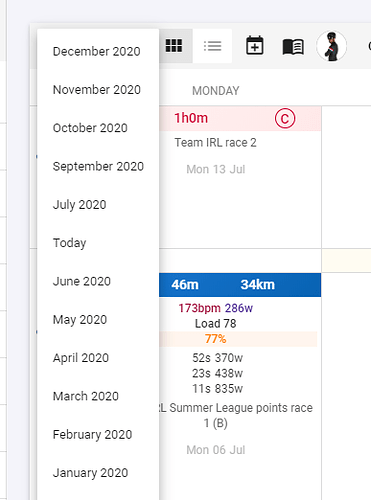The width and height of the screenshot is (371, 500).
Task: Open the workout library book icon
Action: (x=293, y=46)
